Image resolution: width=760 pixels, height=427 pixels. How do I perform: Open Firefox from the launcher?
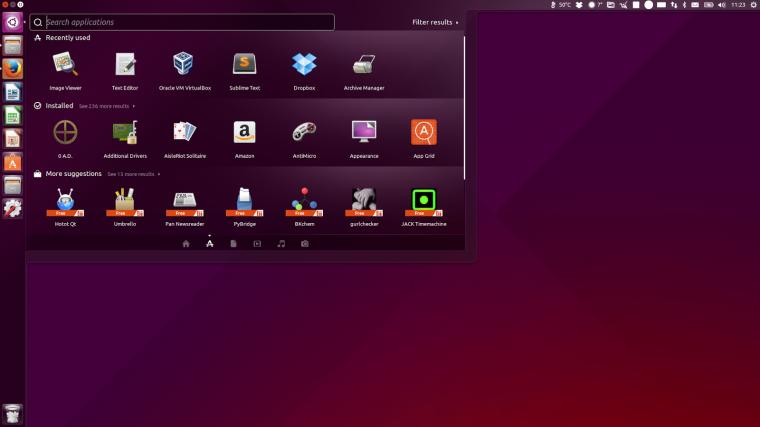pyautogui.click(x=12, y=69)
